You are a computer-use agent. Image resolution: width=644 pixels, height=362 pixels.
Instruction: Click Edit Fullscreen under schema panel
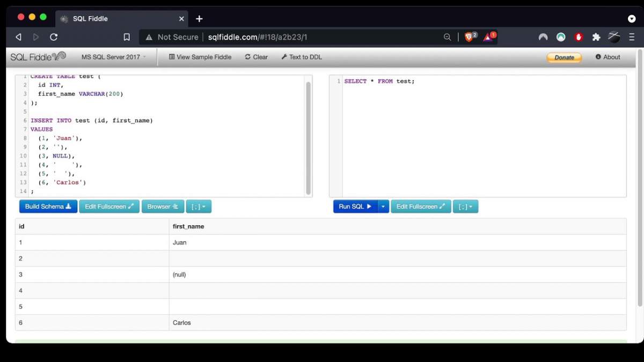(x=109, y=206)
